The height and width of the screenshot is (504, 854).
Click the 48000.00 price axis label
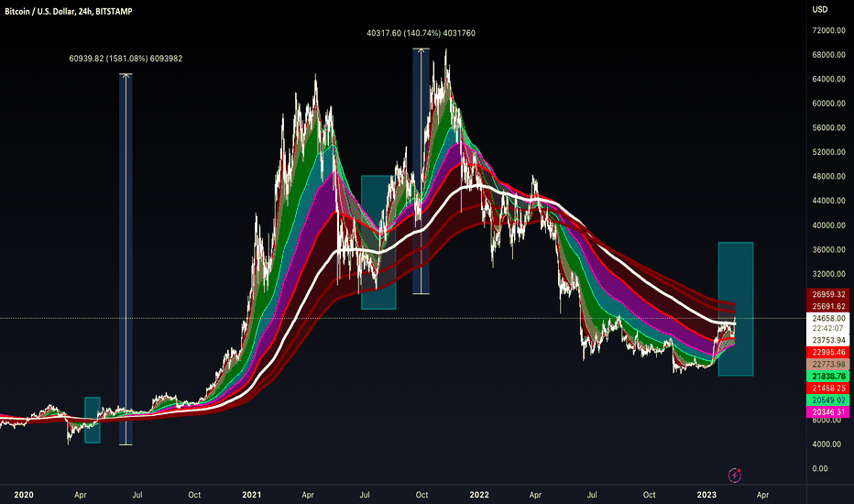828,177
